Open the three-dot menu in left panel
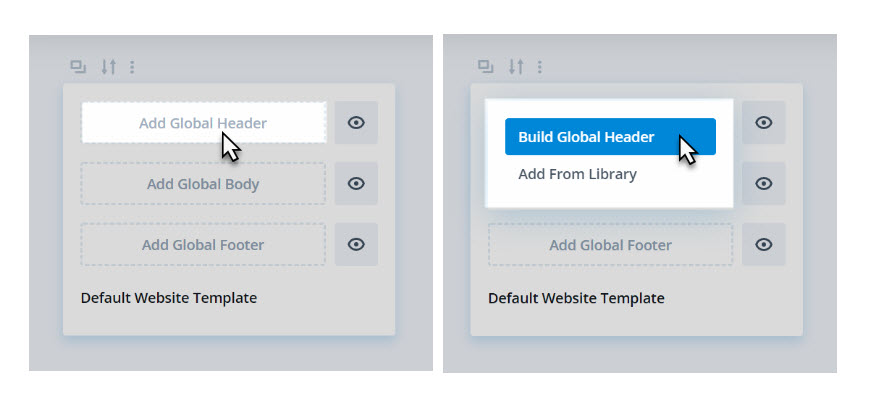The height and width of the screenshot is (406, 880). pos(132,67)
